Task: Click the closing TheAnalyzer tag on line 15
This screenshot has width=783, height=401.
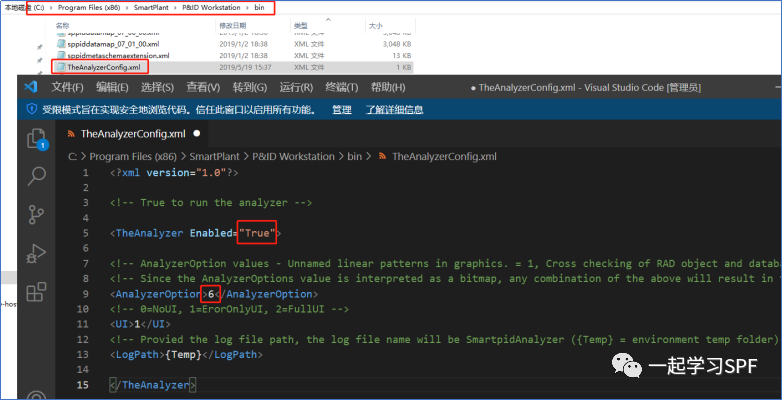Action: click(x=153, y=385)
